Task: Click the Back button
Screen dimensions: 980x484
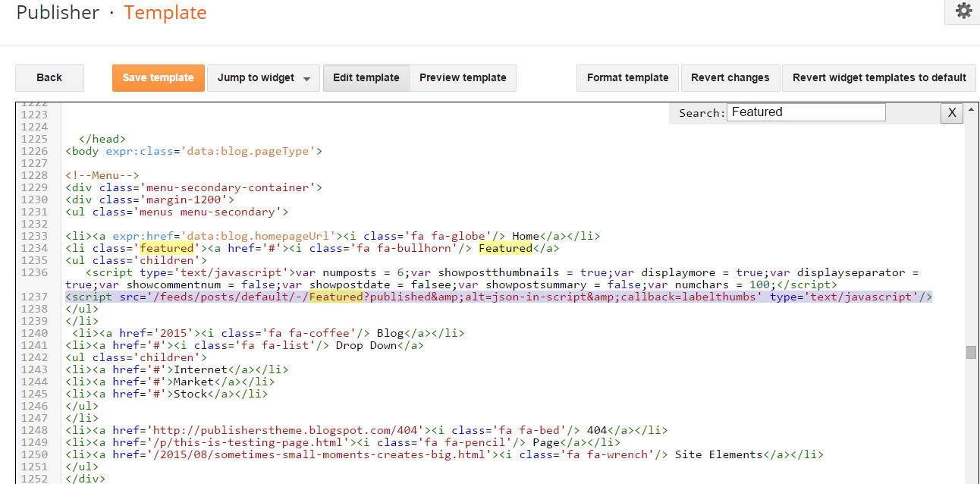Action: pos(49,77)
